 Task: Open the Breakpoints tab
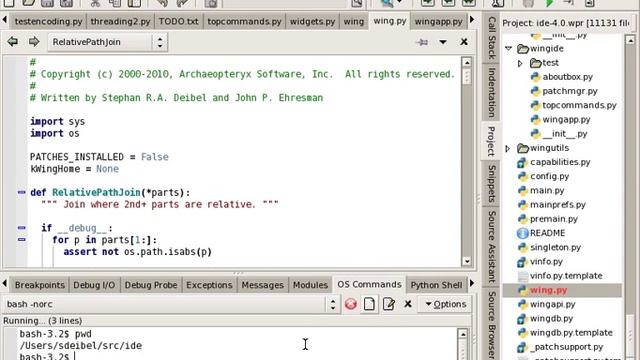coord(40,285)
